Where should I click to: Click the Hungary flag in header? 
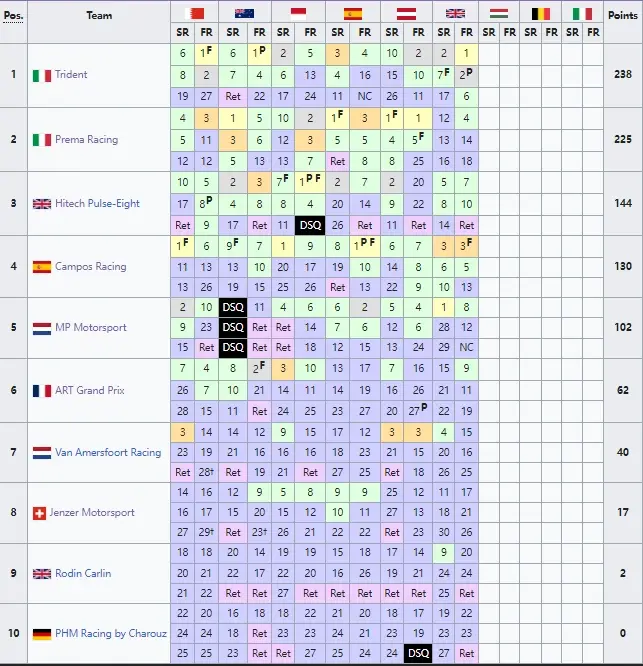[499, 14]
